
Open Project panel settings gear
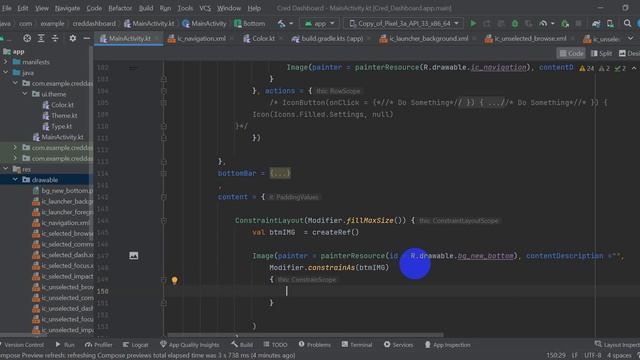click(x=73, y=38)
